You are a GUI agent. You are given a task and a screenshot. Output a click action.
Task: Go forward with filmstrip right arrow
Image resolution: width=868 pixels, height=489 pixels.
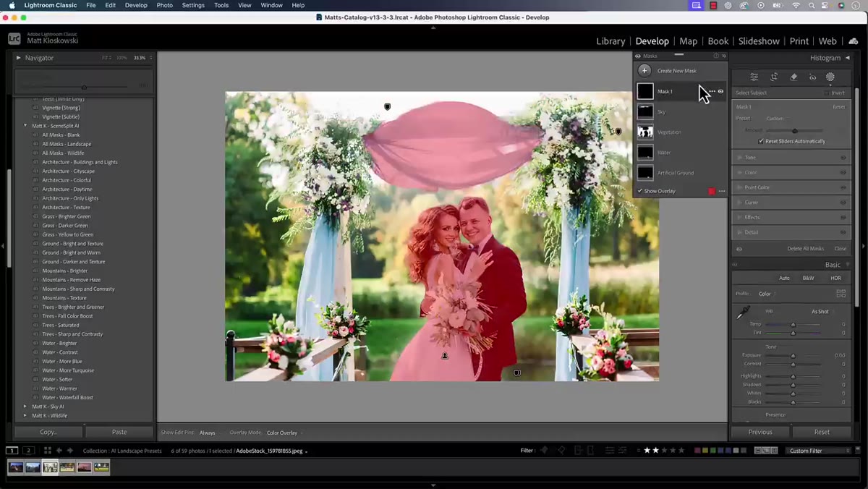click(70, 451)
